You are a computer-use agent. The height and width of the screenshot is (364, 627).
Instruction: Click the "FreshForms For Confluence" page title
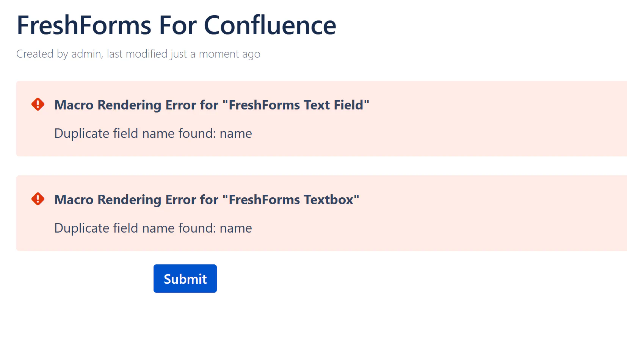pos(176,25)
